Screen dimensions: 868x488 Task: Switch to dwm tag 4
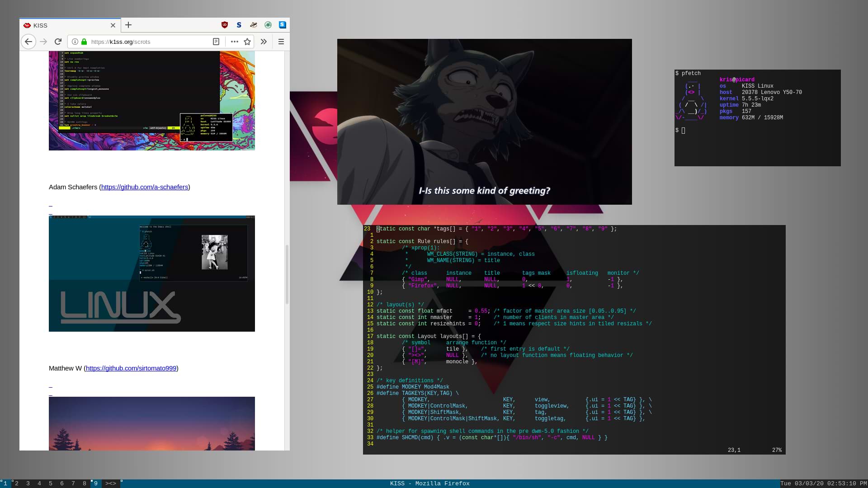39,483
